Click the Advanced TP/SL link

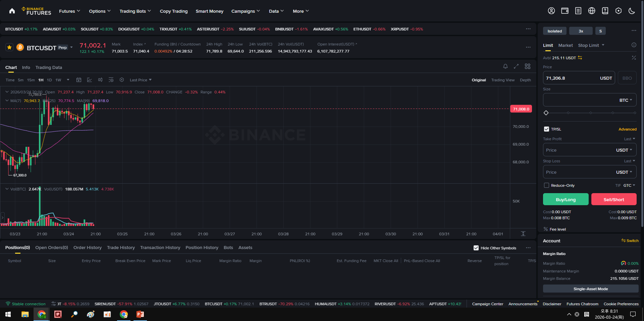(627, 129)
